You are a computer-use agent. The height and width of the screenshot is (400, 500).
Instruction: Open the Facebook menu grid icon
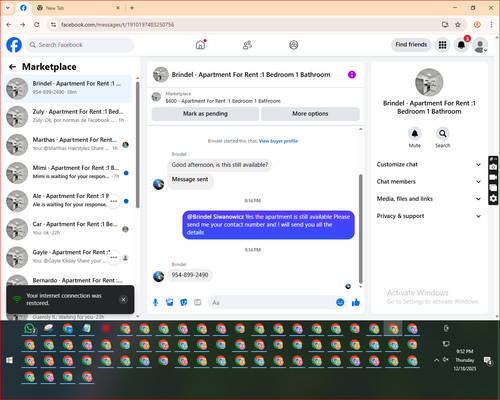point(442,45)
